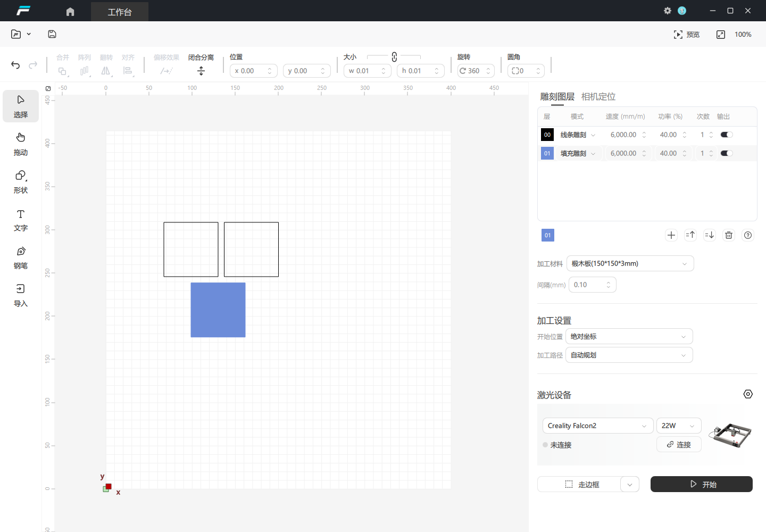Open laser device settings hexagon icon

click(x=748, y=394)
